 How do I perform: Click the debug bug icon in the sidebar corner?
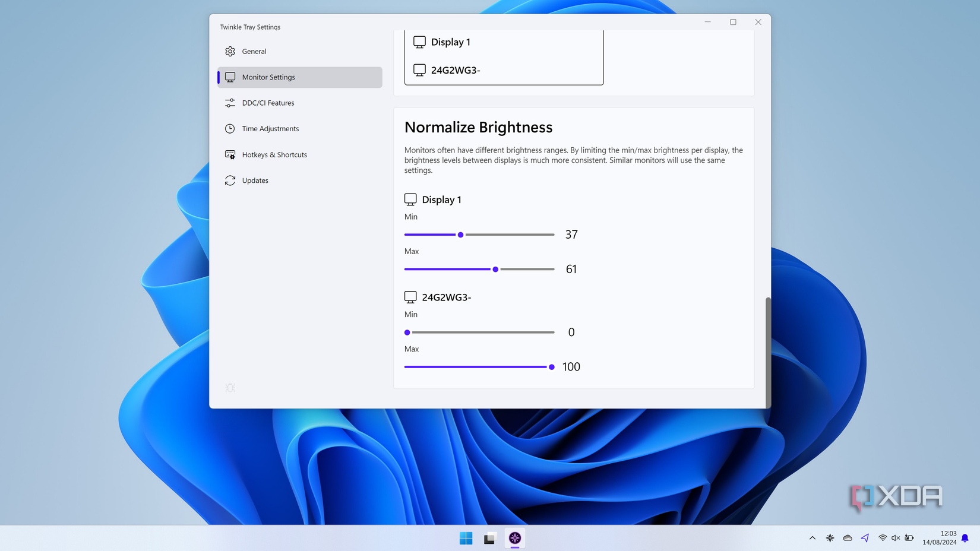coord(230,387)
